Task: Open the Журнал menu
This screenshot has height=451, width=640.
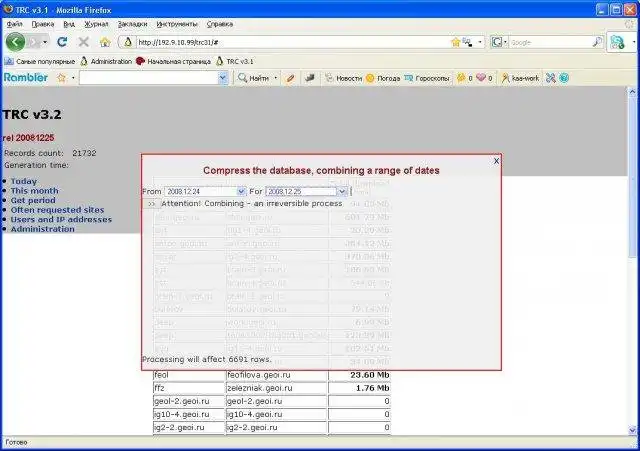Action: click(x=96, y=24)
